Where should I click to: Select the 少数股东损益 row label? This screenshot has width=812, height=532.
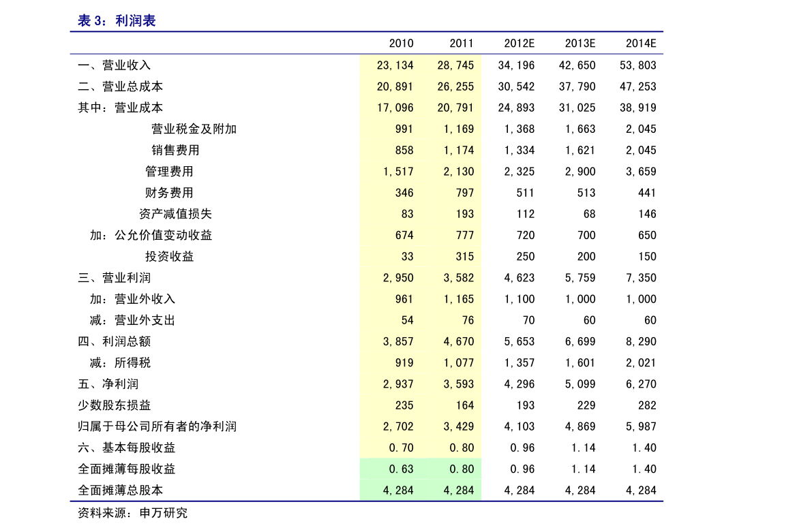(114, 405)
